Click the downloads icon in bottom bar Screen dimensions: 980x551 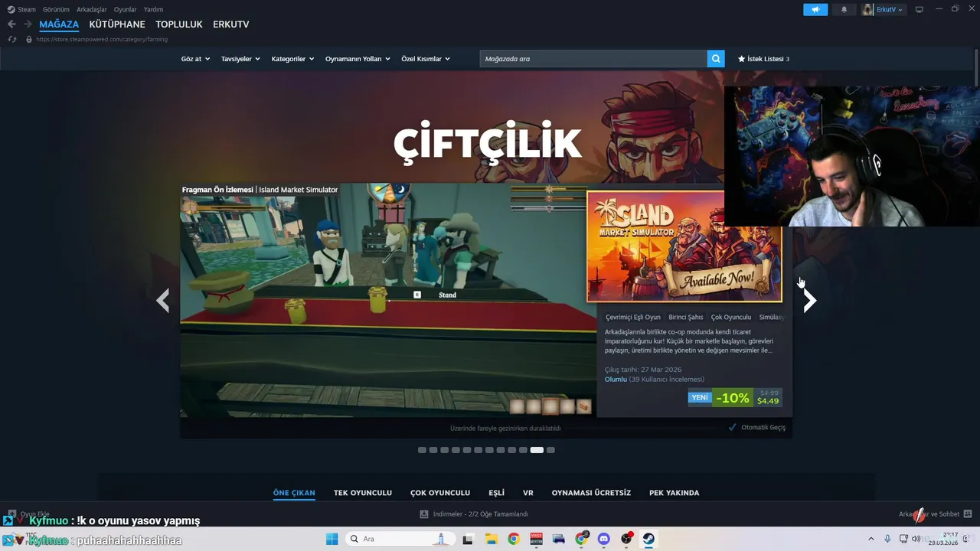click(424, 514)
